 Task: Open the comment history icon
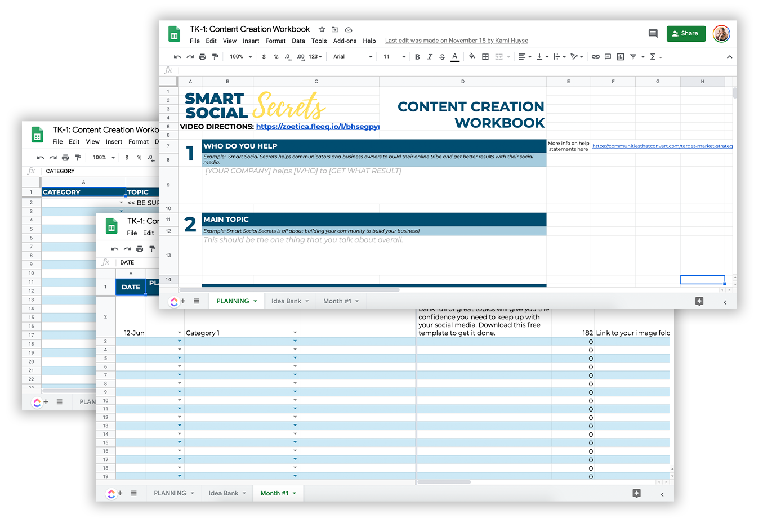tap(653, 34)
